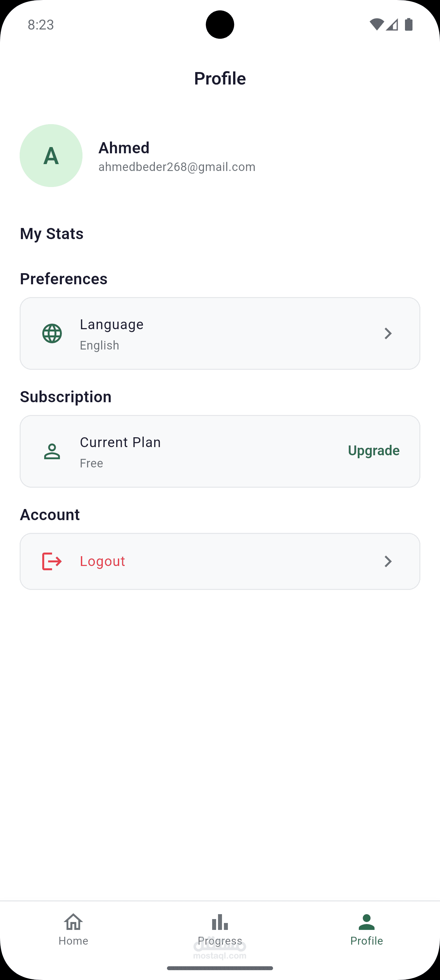
Task: Tap the Wi-Fi signal status icon
Action: 376,25
